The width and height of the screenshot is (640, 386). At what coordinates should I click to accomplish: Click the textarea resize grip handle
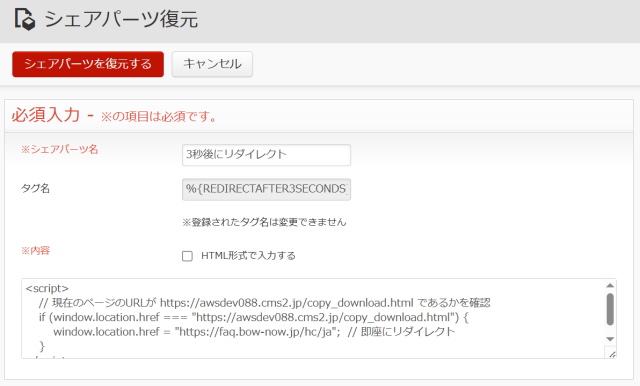(611, 354)
